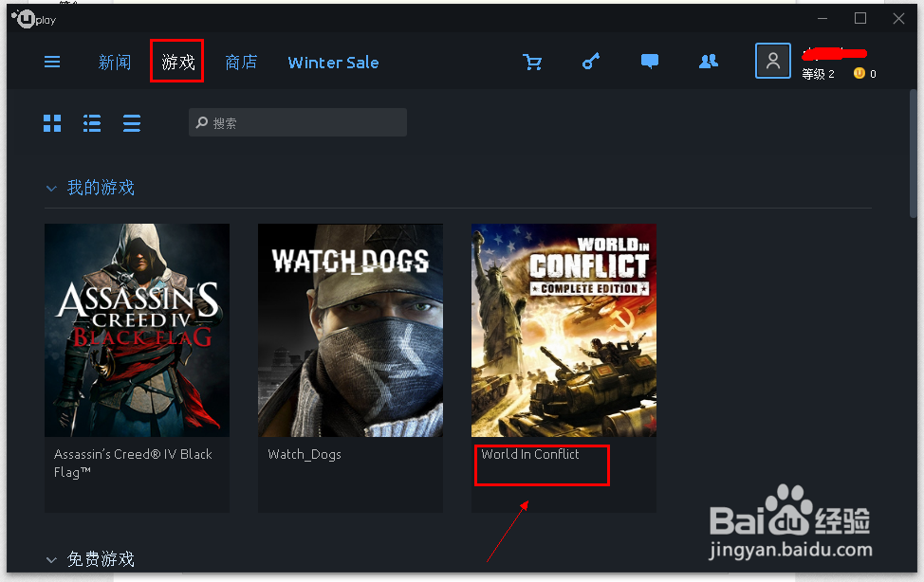
Task: Open the hamburger main menu
Action: point(52,62)
